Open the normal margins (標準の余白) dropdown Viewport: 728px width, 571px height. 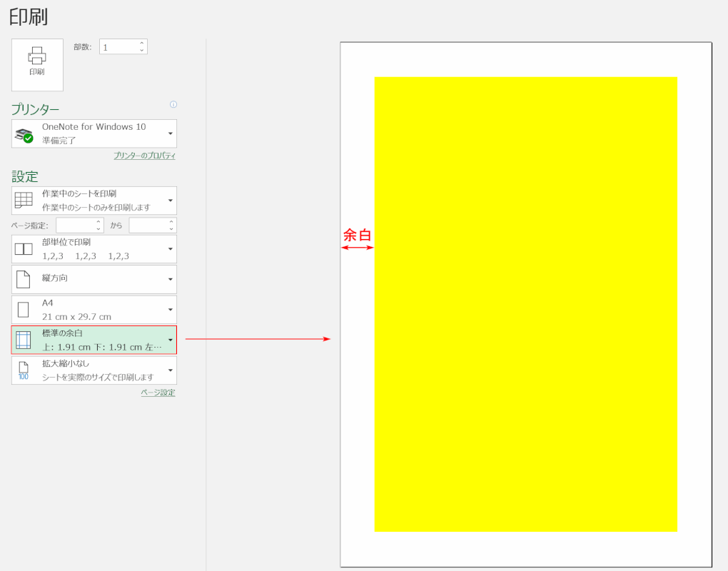click(x=94, y=340)
